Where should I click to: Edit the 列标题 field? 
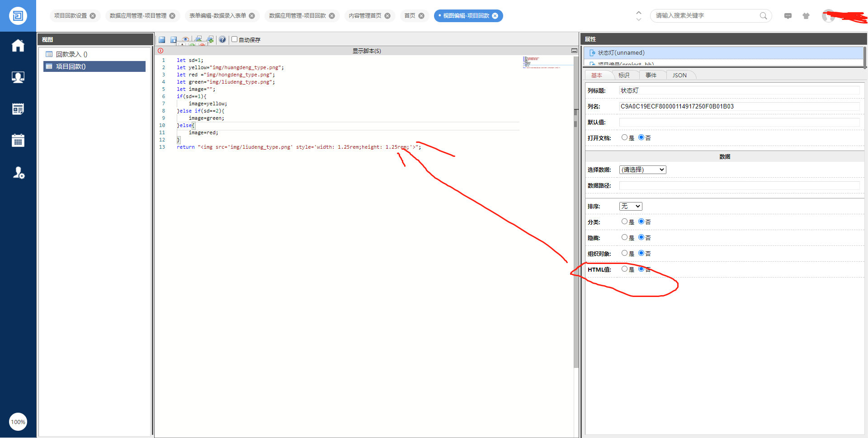click(x=739, y=90)
